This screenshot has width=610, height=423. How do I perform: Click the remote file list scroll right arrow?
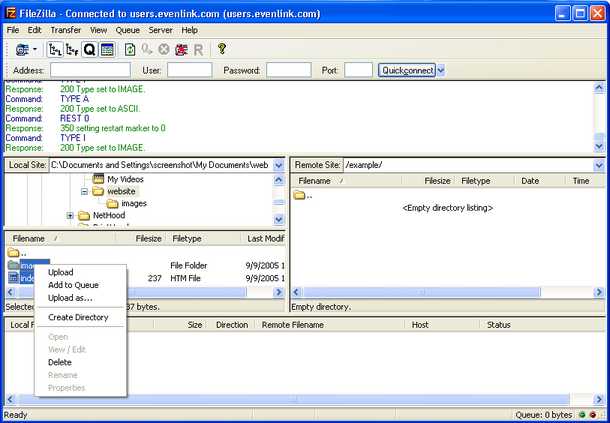(x=599, y=292)
